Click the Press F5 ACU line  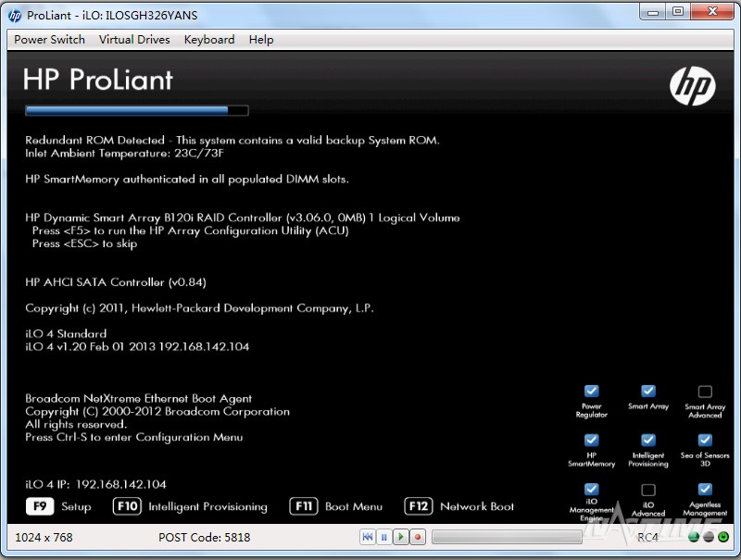click(x=191, y=230)
